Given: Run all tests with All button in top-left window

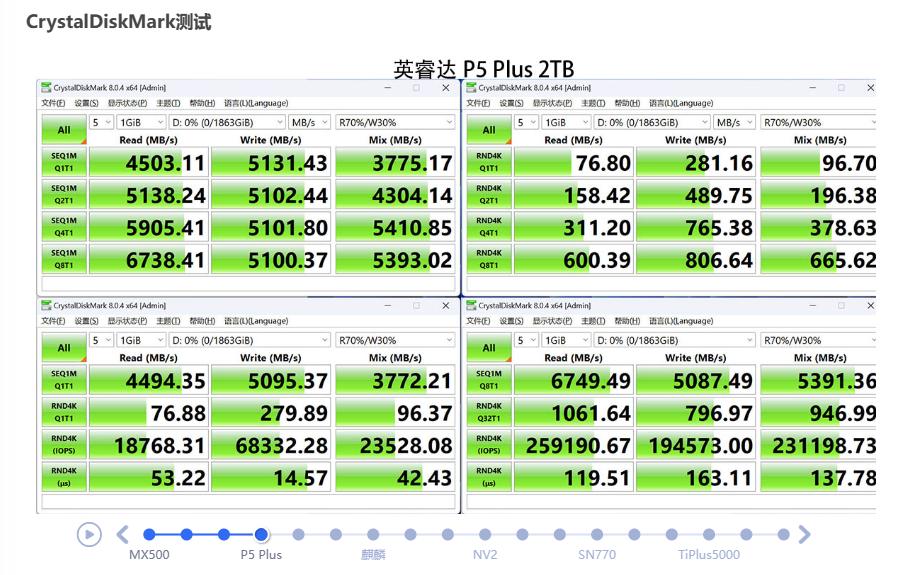Looking at the screenshot, I should coord(64,129).
